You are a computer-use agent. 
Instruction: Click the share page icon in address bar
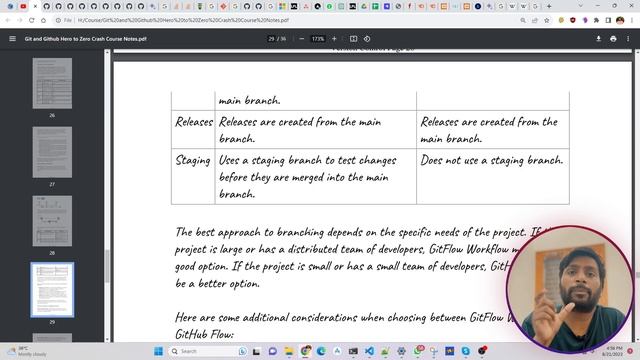click(535, 20)
